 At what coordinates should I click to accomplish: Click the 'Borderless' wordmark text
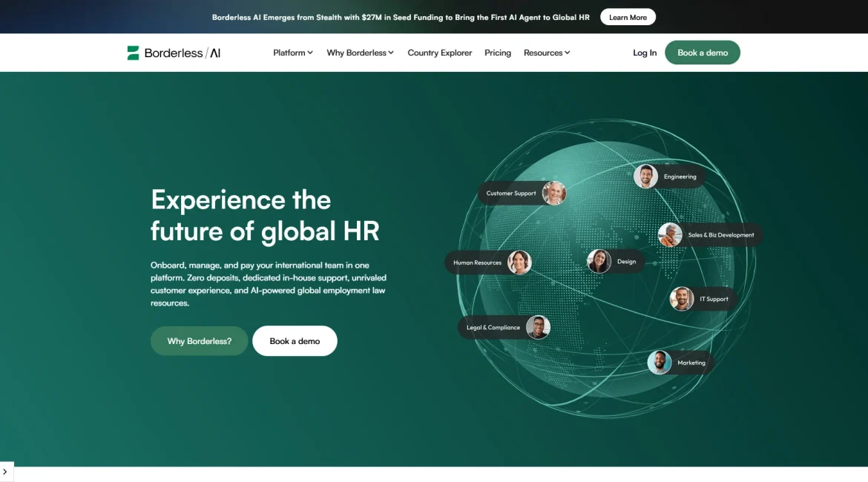pos(174,53)
